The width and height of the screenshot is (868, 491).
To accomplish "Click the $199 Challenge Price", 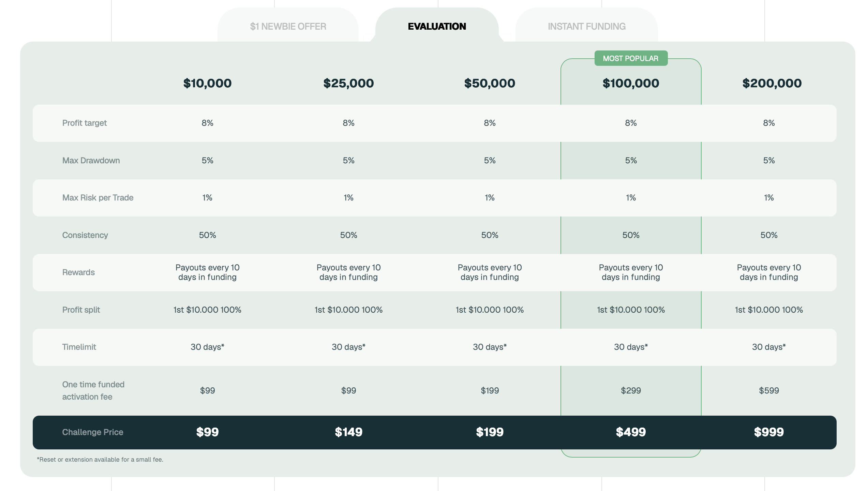I will [x=490, y=432].
